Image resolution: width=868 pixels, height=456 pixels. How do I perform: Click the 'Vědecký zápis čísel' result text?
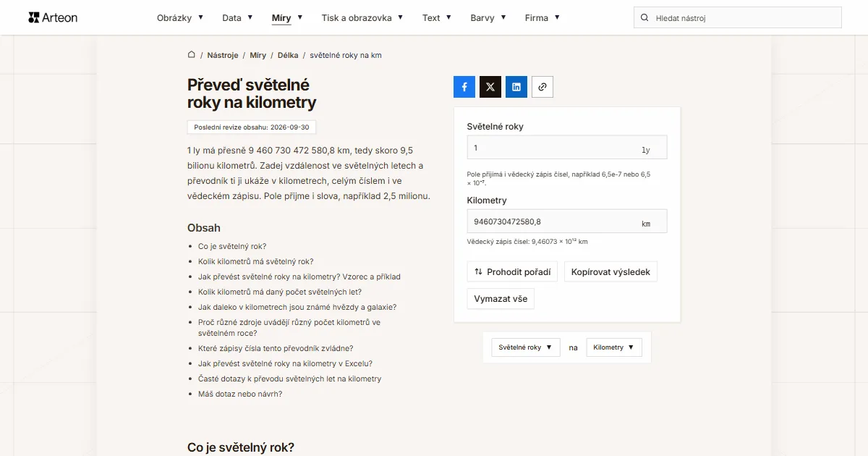pyautogui.click(x=527, y=242)
